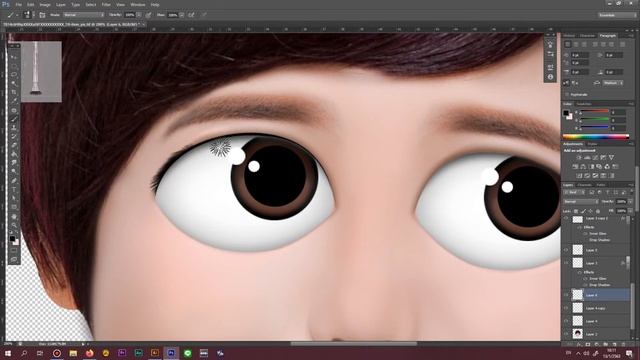Select the Crop tool
The width and height of the screenshot is (640, 360).
(14, 92)
